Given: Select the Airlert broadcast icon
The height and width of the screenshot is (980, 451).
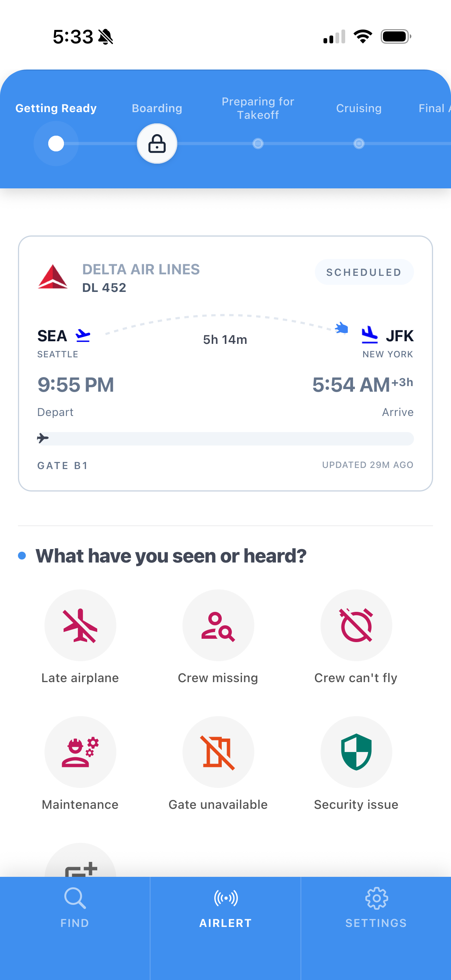Looking at the screenshot, I should (x=225, y=898).
